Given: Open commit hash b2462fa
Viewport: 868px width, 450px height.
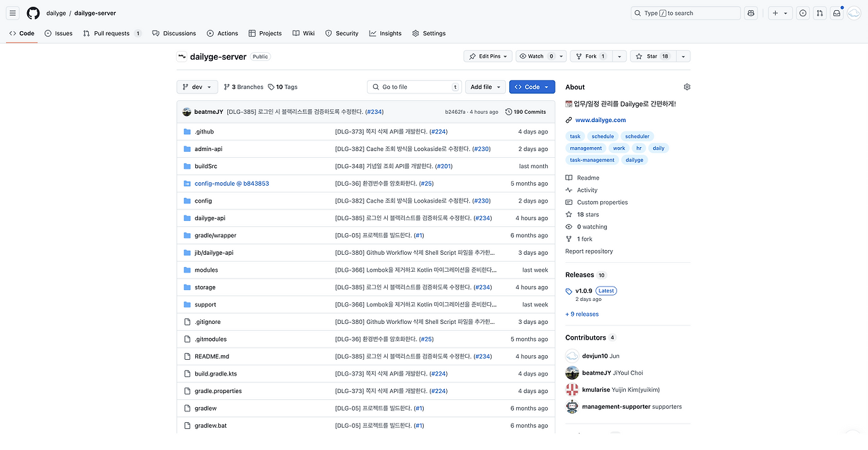Looking at the screenshot, I should pyautogui.click(x=456, y=112).
